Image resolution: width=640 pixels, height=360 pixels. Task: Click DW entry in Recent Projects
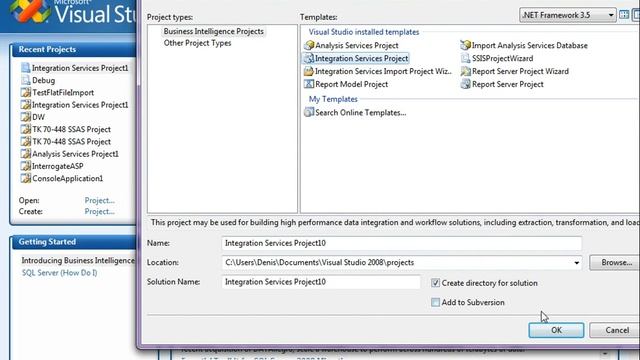click(38, 117)
